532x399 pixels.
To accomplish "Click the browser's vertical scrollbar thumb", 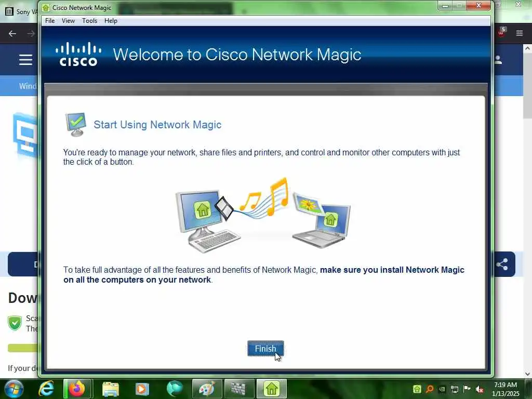I will pyautogui.click(x=527, y=85).
